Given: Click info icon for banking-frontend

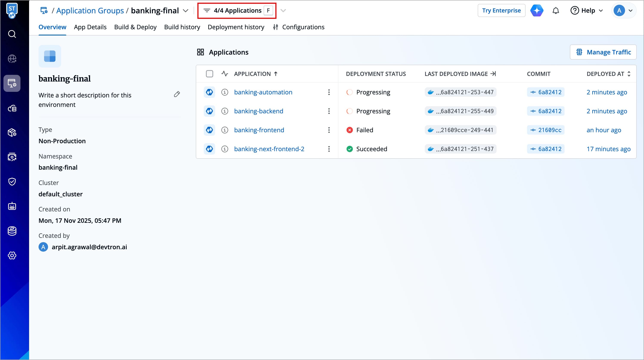Looking at the screenshot, I should coord(224,130).
